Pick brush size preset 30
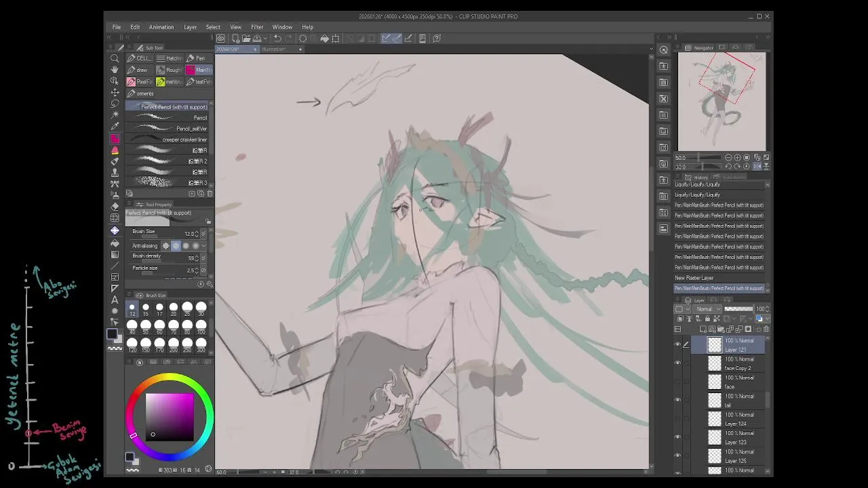Viewport: 868px width, 488px height. [x=201, y=309]
